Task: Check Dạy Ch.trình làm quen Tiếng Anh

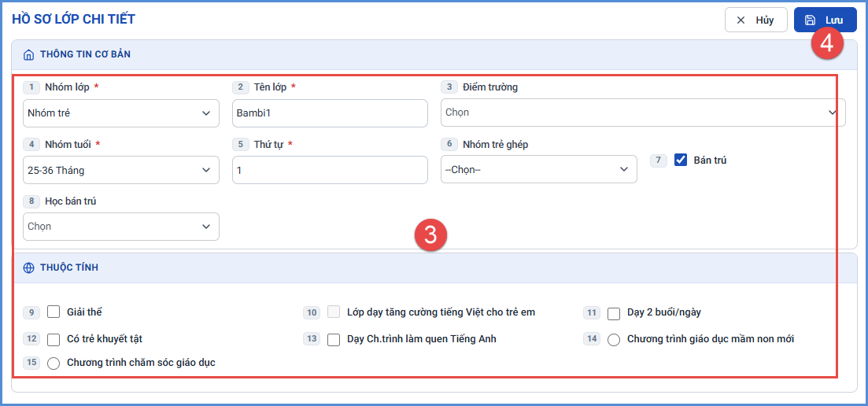Action: pyautogui.click(x=333, y=340)
